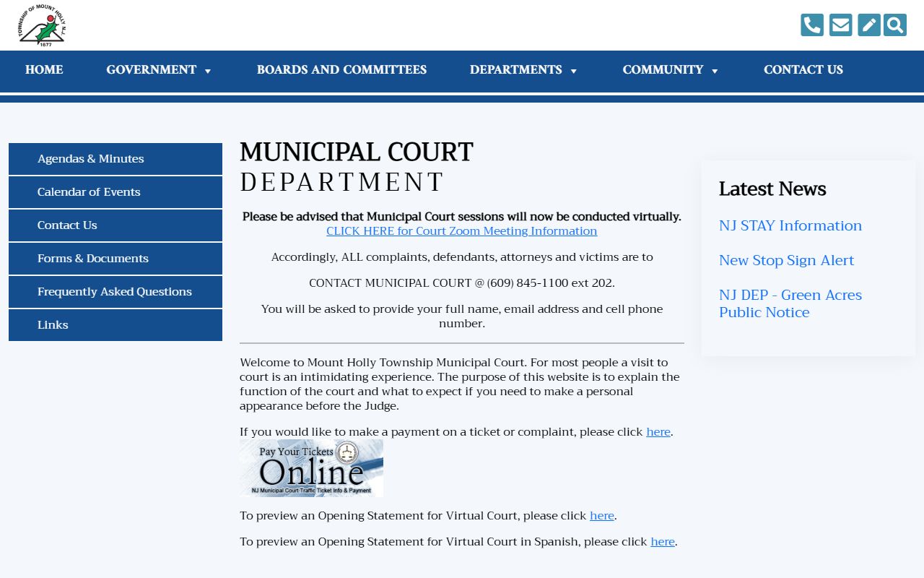Click the Municipal Court heading
The height and width of the screenshot is (578, 924).
pyautogui.click(x=357, y=152)
